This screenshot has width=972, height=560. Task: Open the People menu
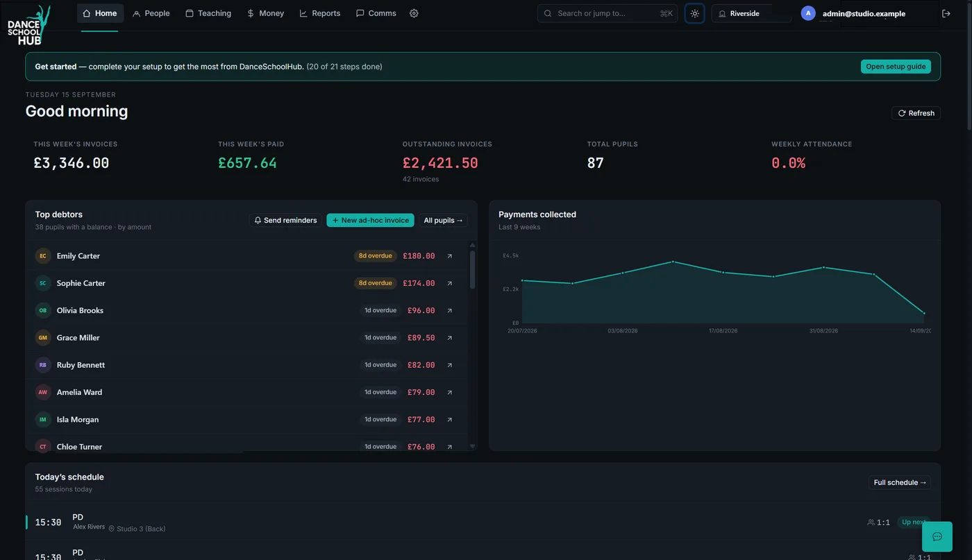151,13
